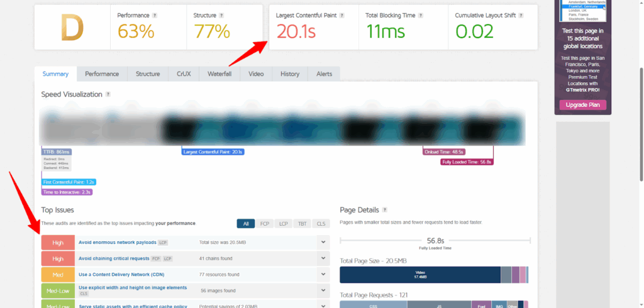Expand the enormous network payloads audit row
The width and height of the screenshot is (644, 308).
click(323, 242)
